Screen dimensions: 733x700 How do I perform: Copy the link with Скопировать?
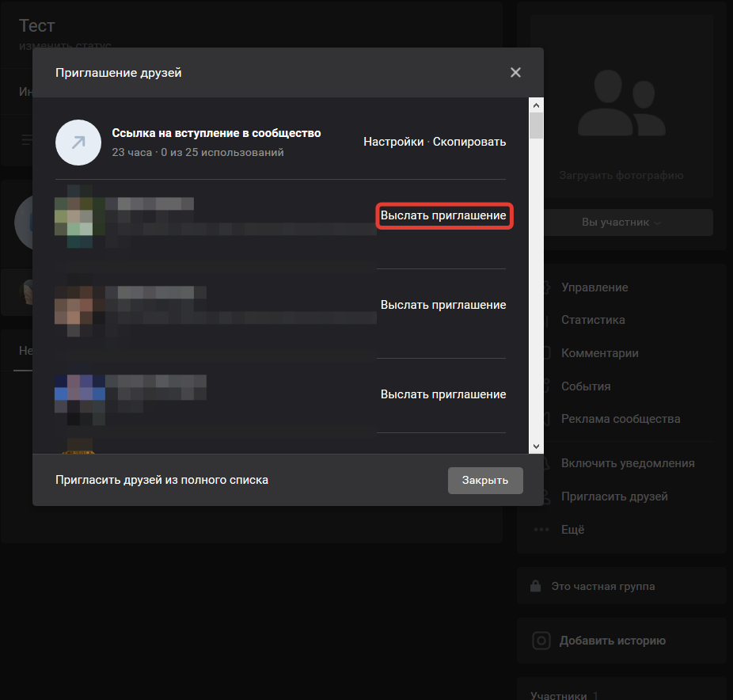469,142
